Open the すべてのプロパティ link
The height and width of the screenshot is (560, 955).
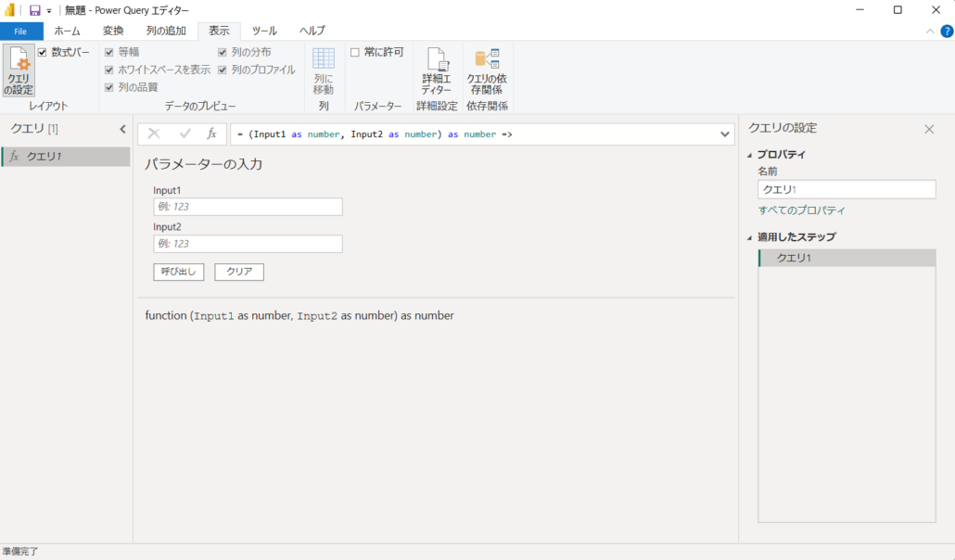tap(801, 210)
